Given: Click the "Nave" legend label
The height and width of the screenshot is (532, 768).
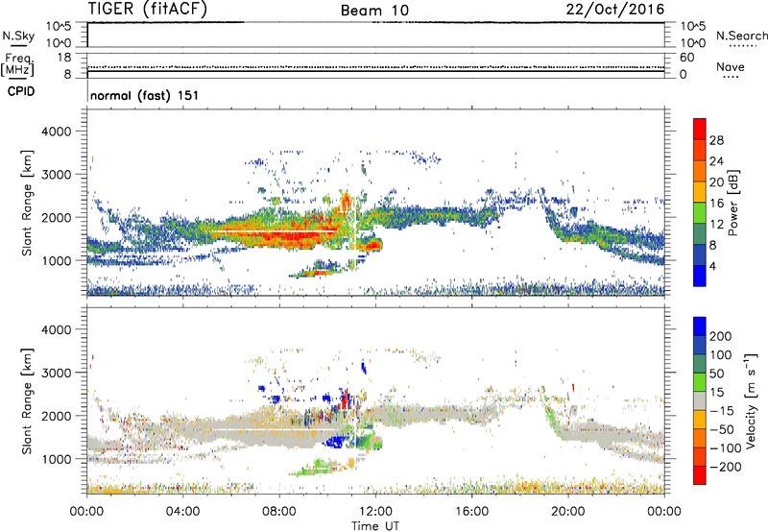Looking at the screenshot, I should tap(731, 66).
